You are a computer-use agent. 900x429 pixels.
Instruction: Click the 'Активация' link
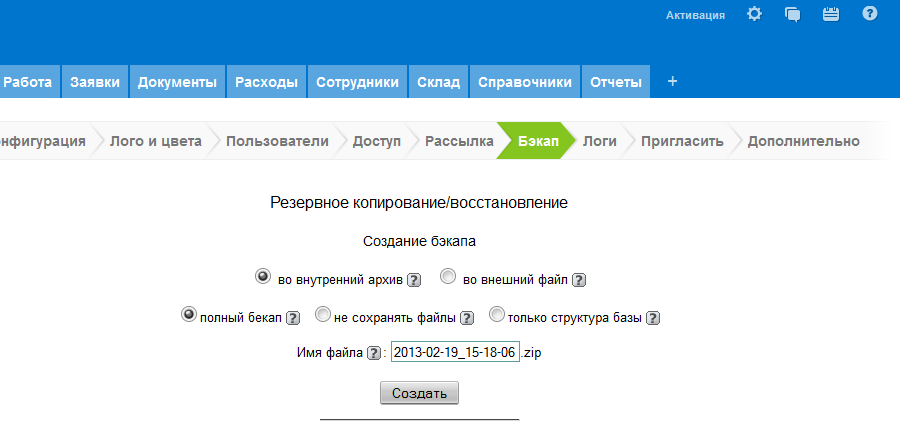coord(695,15)
